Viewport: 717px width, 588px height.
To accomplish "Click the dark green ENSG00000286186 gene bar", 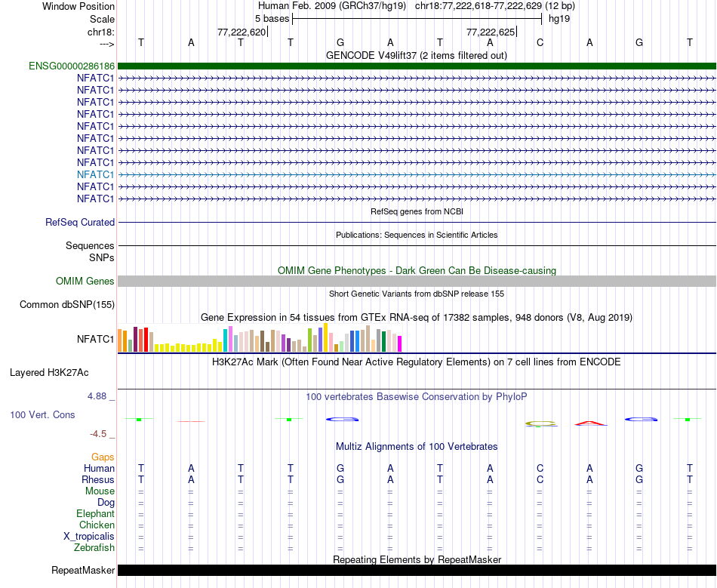I will [417, 66].
